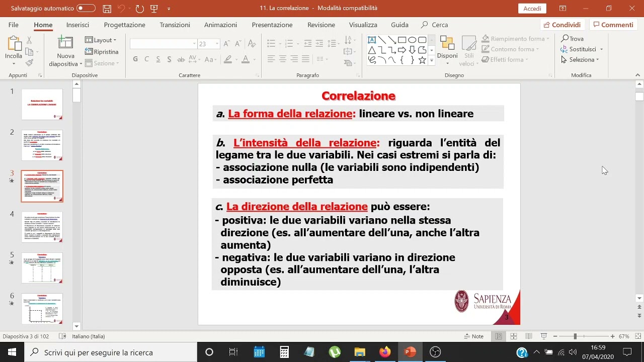Open the File menu

click(14, 25)
